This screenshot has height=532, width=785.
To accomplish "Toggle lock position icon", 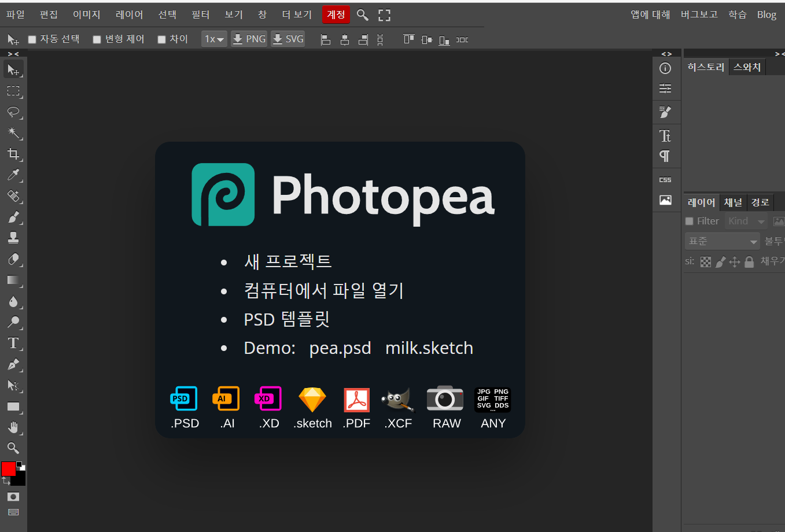I will 735,262.
